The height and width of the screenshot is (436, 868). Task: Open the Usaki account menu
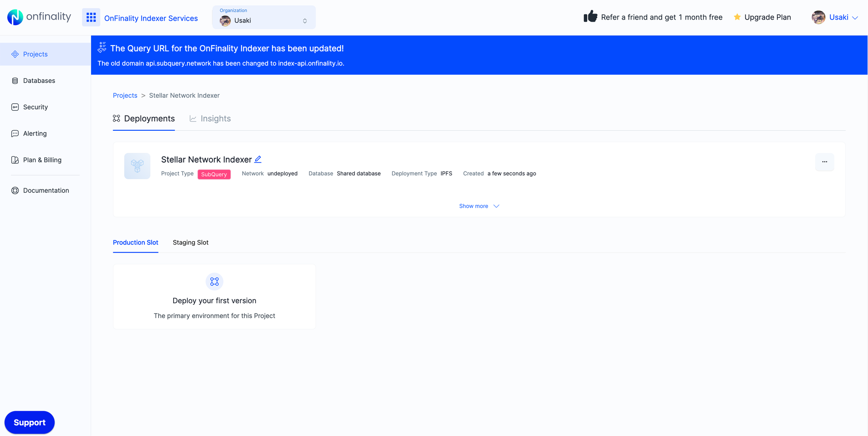pos(835,17)
